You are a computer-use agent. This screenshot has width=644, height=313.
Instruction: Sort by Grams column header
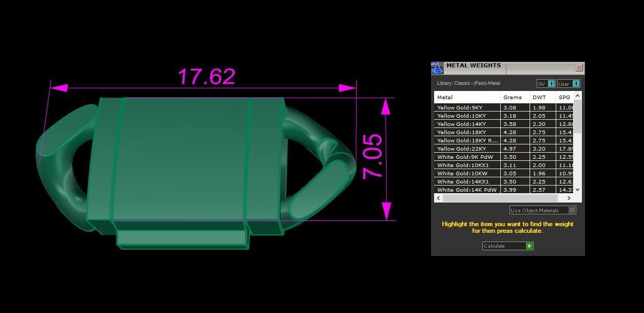pos(515,97)
